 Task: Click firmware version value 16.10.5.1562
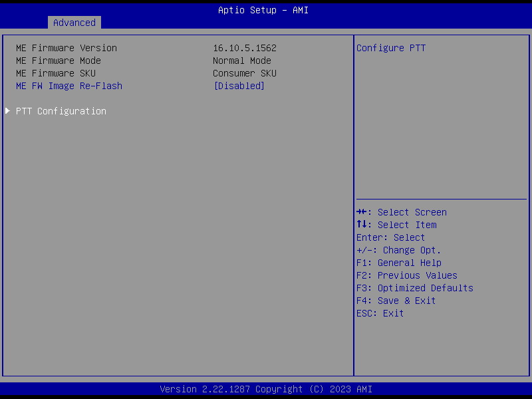click(x=245, y=48)
